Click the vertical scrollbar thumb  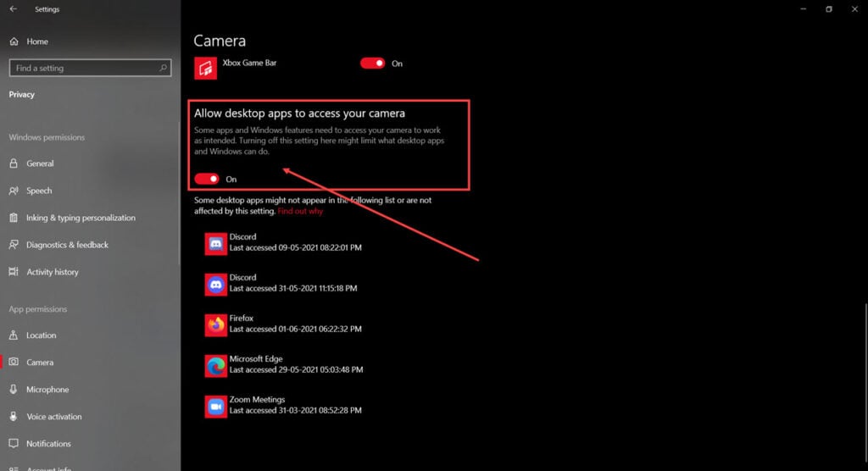pyautogui.click(x=865, y=382)
